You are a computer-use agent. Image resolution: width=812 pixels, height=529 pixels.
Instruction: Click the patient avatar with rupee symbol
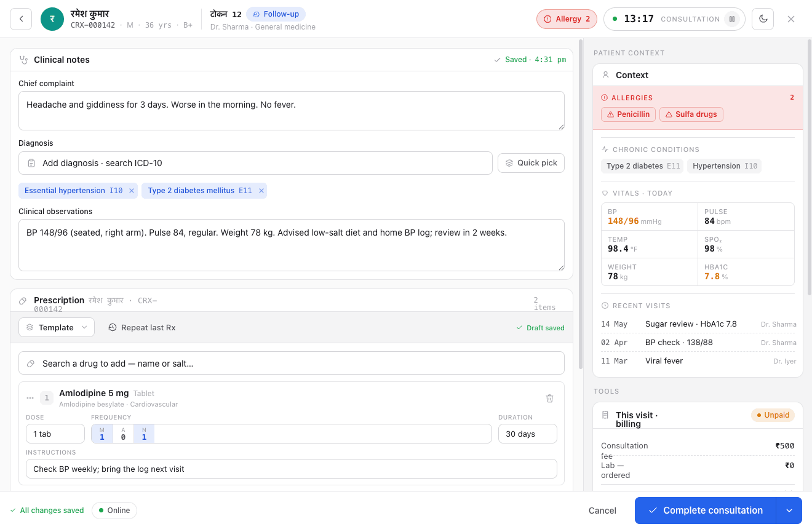(x=52, y=19)
